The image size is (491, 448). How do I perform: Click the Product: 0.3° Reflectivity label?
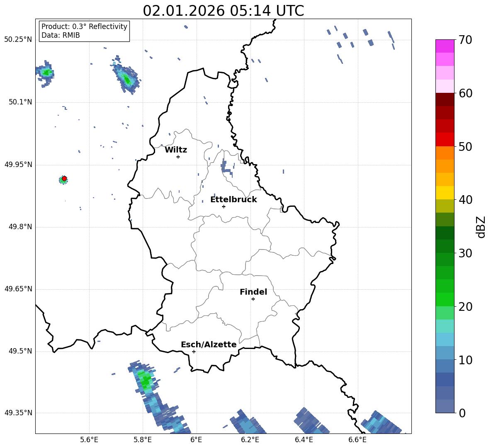pos(84,26)
